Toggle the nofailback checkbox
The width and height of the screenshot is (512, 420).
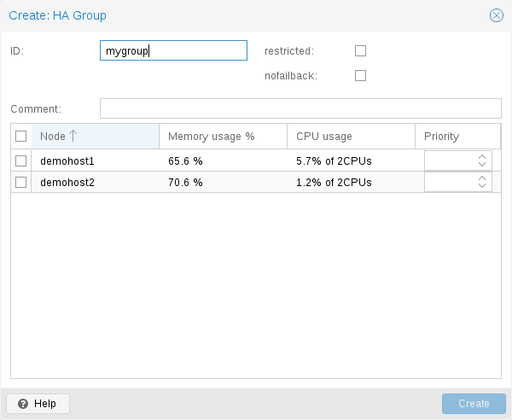[360, 76]
